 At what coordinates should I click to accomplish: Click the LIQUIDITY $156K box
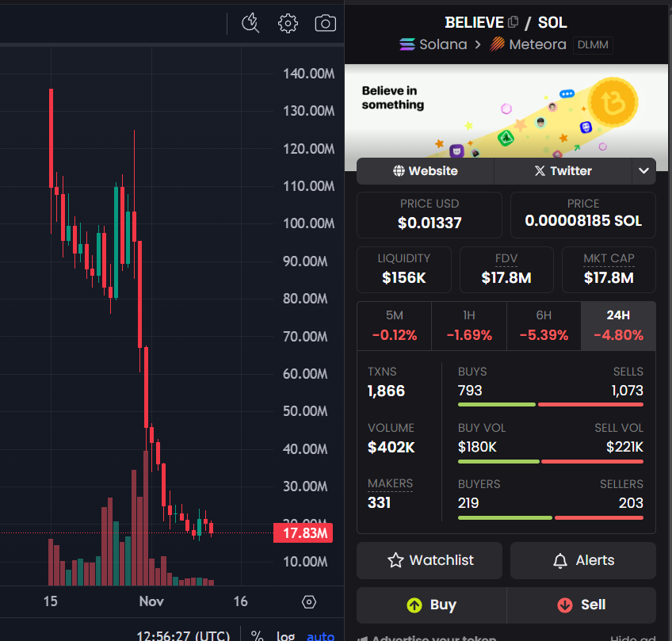pos(403,270)
